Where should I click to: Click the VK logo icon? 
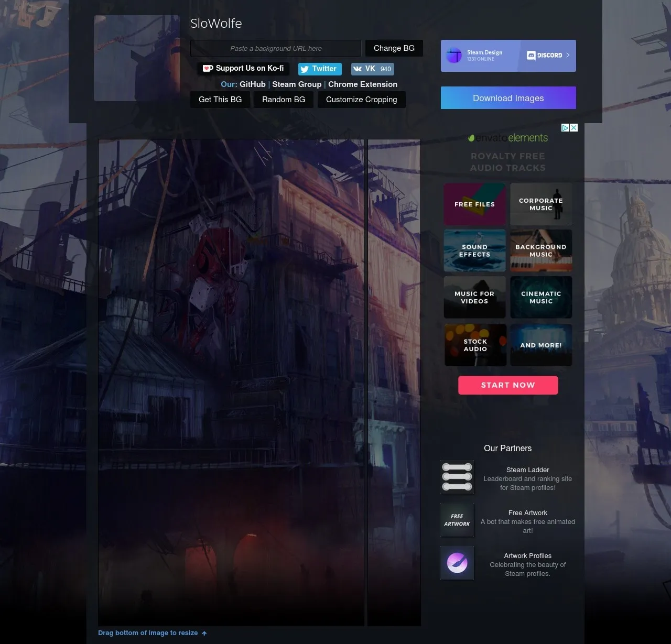[358, 69]
